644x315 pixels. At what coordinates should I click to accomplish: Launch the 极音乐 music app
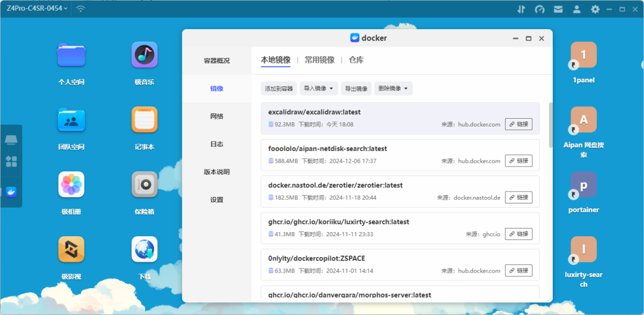click(144, 55)
